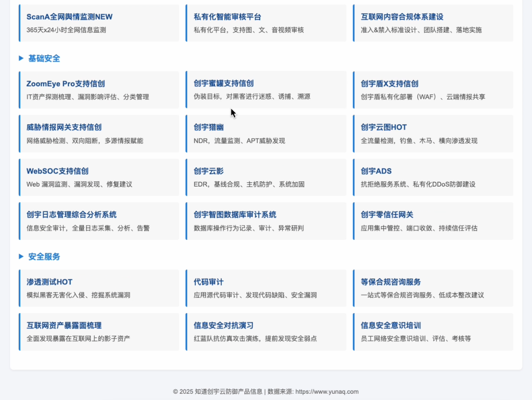Click description 员工网络安全意识培训、评估、考核等
This screenshot has height=400, width=532.
coord(416,339)
